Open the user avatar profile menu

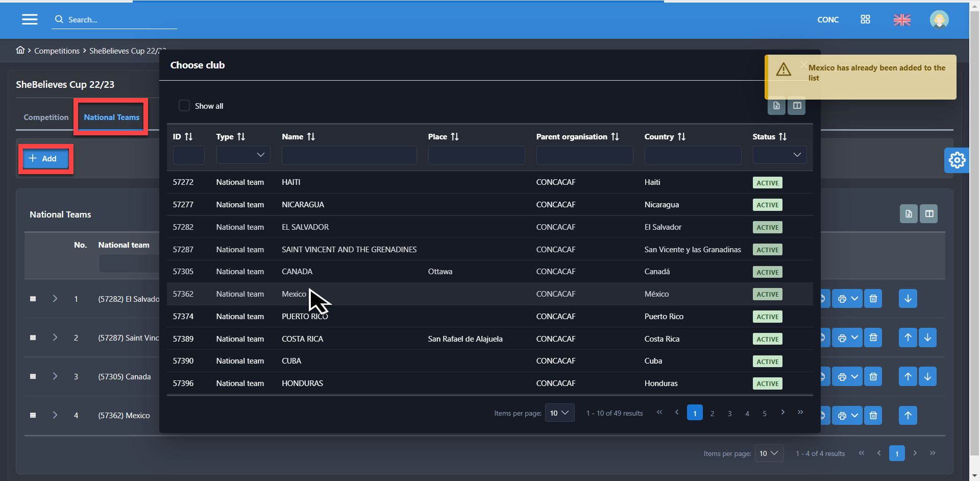point(939,20)
